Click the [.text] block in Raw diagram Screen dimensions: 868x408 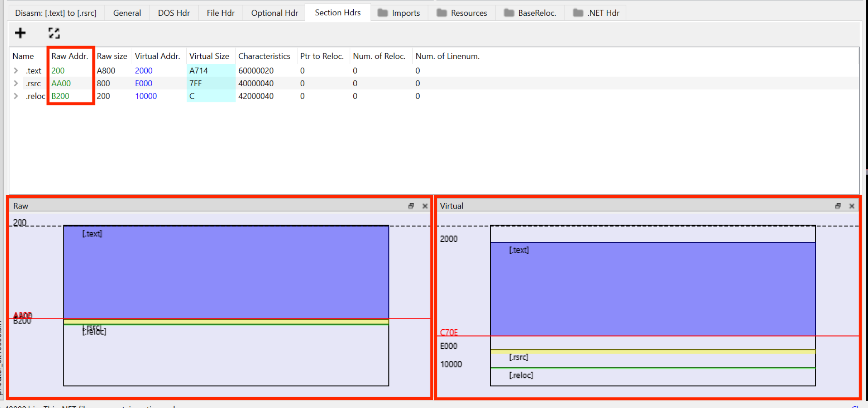click(x=226, y=272)
